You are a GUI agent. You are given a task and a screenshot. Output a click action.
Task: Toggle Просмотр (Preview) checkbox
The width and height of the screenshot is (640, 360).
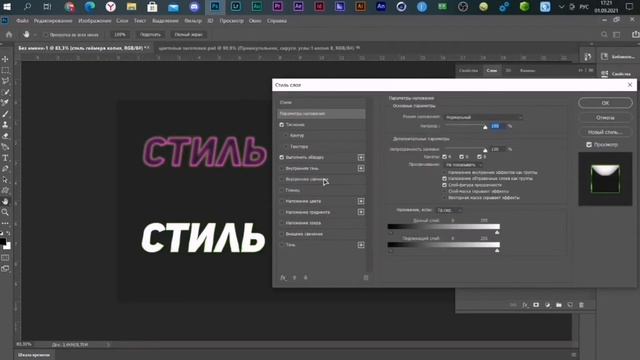click(x=589, y=144)
